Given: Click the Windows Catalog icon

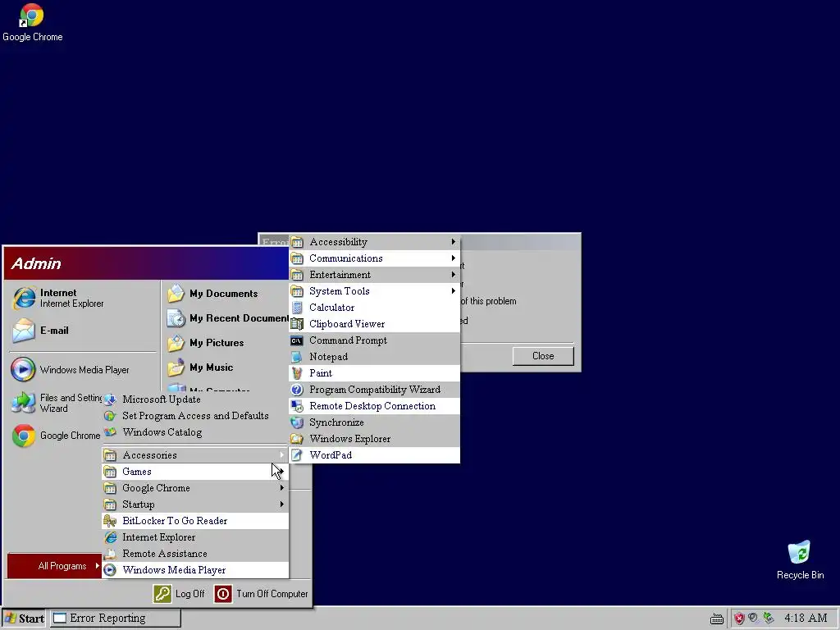Looking at the screenshot, I should pos(110,432).
